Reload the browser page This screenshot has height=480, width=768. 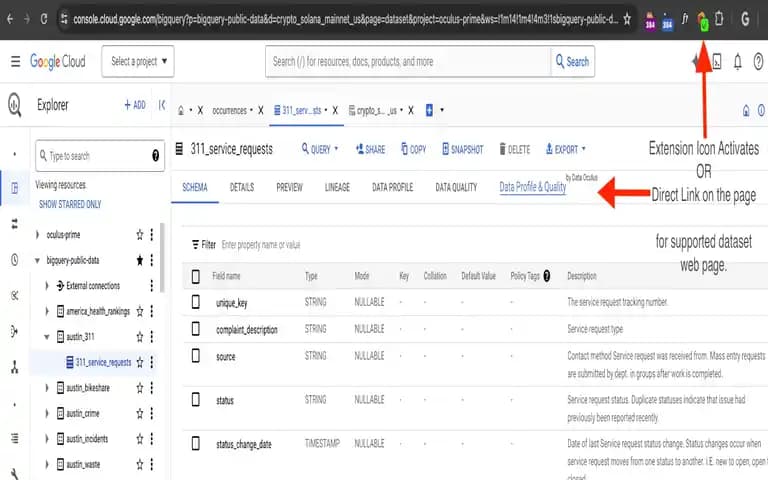click(x=44, y=19)
